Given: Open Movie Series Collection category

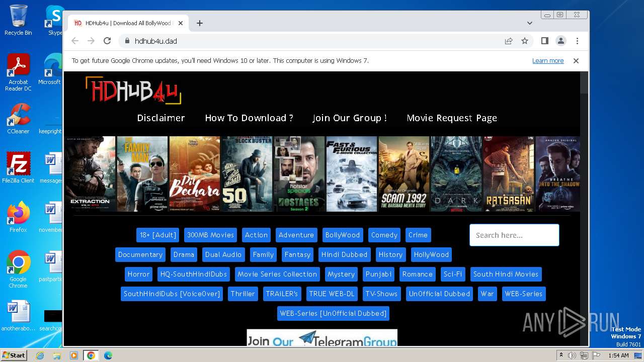Looking at the screenshot, I should (x=277, y=274).
